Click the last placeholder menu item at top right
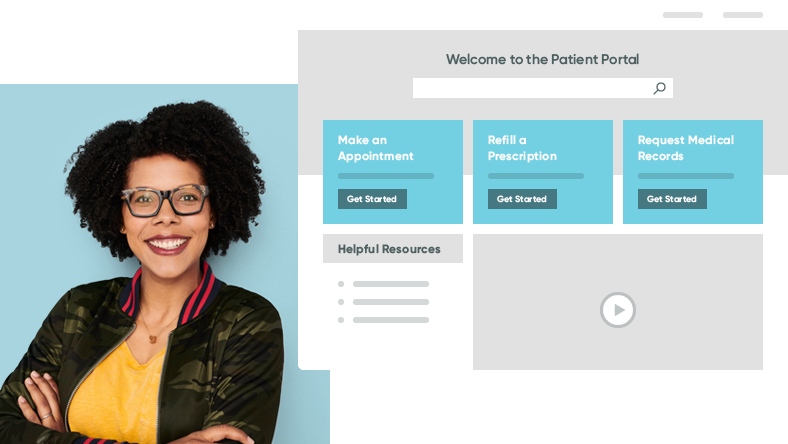 point(743,15)
